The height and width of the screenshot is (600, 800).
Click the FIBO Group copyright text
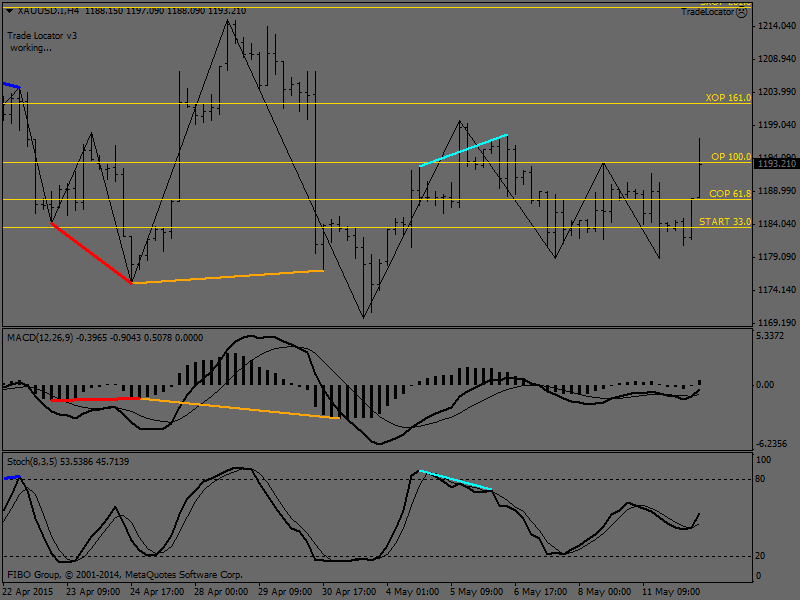point(125,575)
